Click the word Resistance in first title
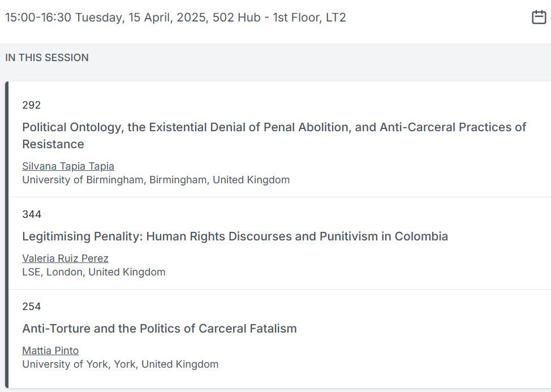This screenshot has width=551, height=392. [x=53, y=144]
